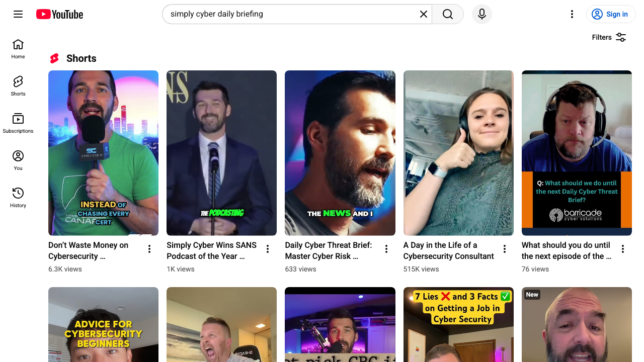644x362 pixels.
Task: Clear the search query text
Action: (x=424, y=14)
